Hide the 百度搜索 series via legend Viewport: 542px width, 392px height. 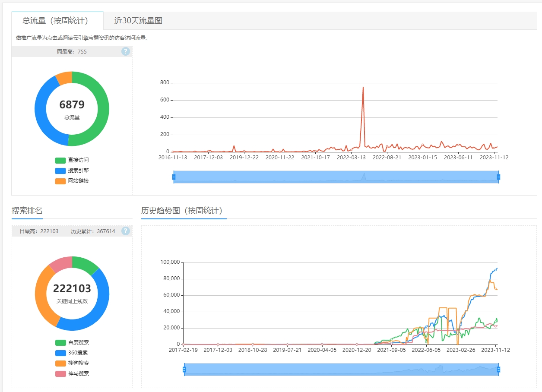coord(72,342)
